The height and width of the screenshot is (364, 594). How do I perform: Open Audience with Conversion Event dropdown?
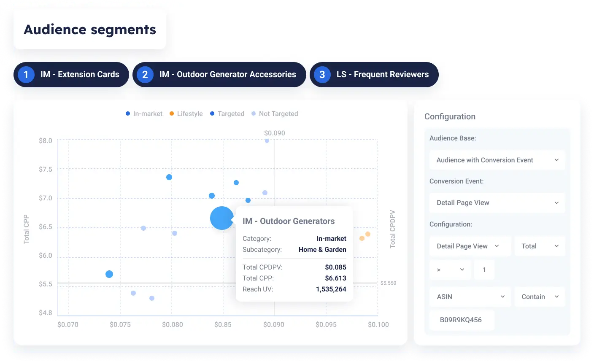click(x=497, y=160)
